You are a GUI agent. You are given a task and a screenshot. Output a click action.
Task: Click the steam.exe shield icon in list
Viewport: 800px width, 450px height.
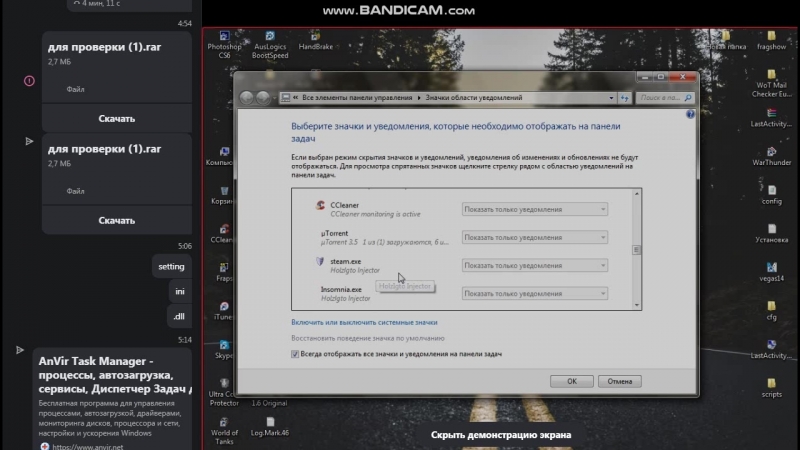coord(320,261)
